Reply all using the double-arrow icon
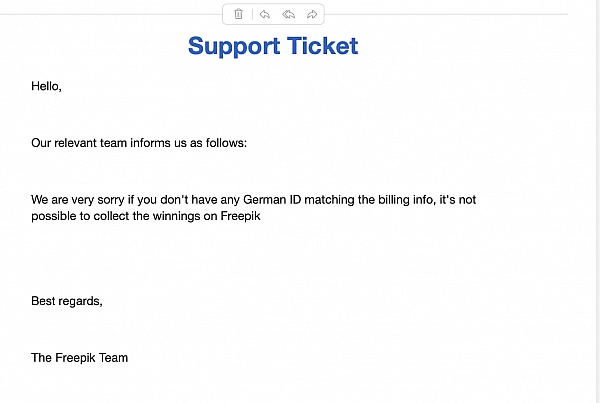Screen dimensions: 600x403 pyautogui.click(x=289, y=14)
